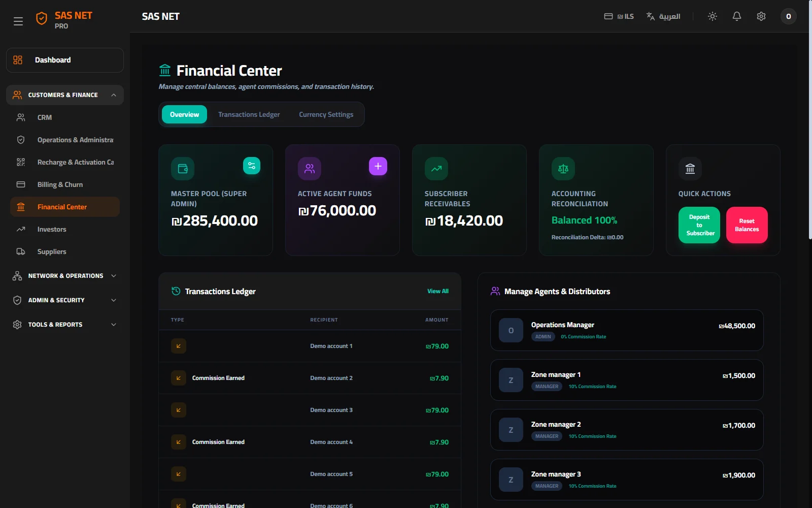Viewport: 812px width, 508px height.
Task: Open settings gear in top bar
Action: click(x=761, y=16)
